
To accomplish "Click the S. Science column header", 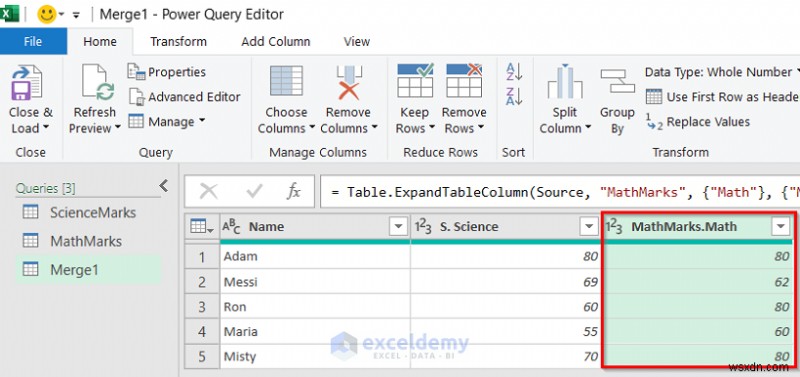I will click(506, 227).
